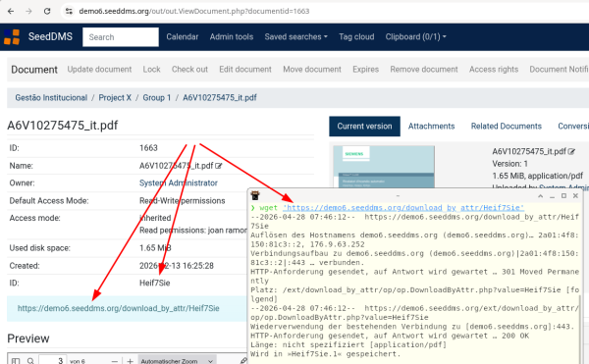Click the PDF page number field

[53, 360]
